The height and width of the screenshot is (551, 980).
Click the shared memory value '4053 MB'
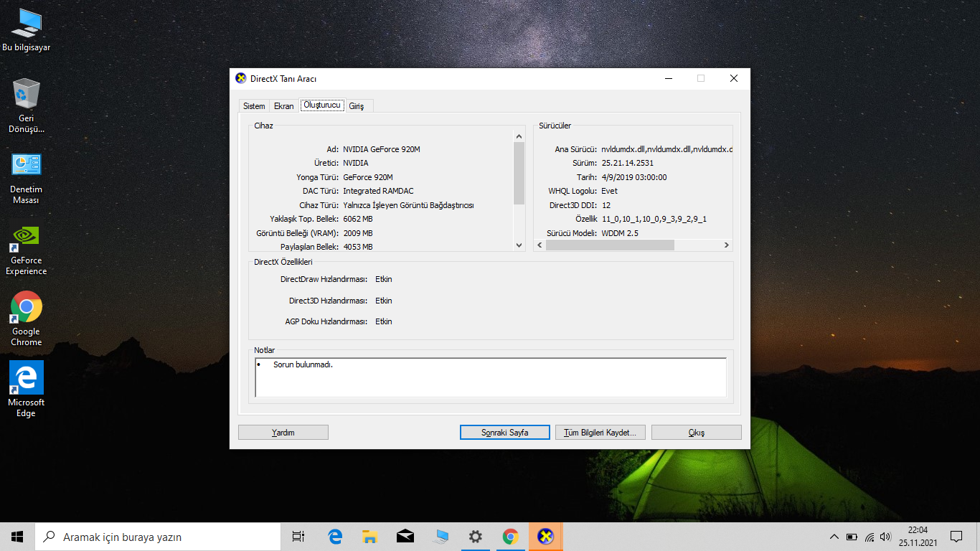358,247
